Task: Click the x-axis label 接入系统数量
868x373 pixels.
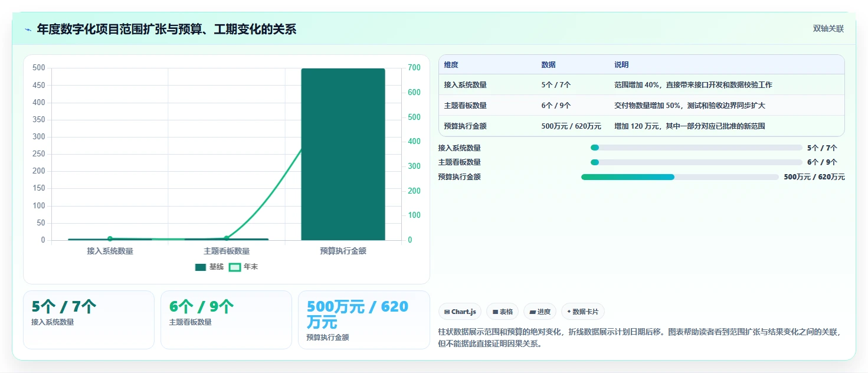Action: [110, 251]
